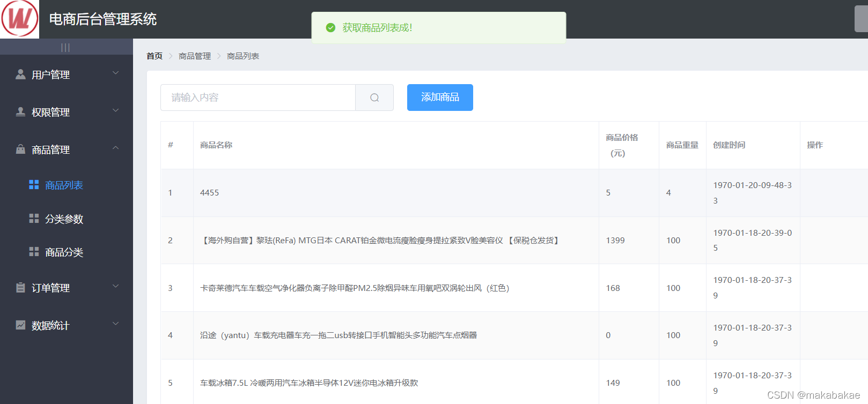This screenshot has height=404, width=868.
Task: Open the 商品管理 menu
Action: (67, 149)
